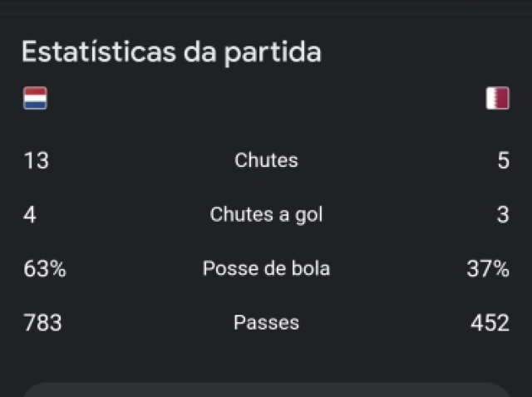Viewport: 532px width, 397px height.
Task: Select the 783 passes value
Action: 42,322
